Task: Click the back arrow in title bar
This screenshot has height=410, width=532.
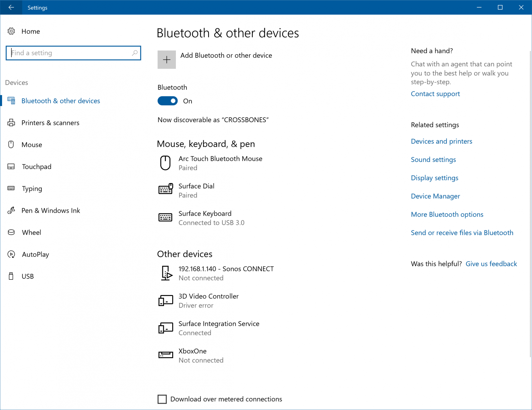Action: (x=11, y=7)
